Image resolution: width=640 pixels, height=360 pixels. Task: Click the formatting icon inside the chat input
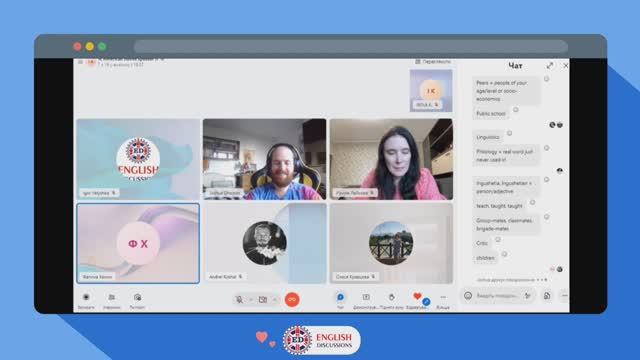[528, 296]
